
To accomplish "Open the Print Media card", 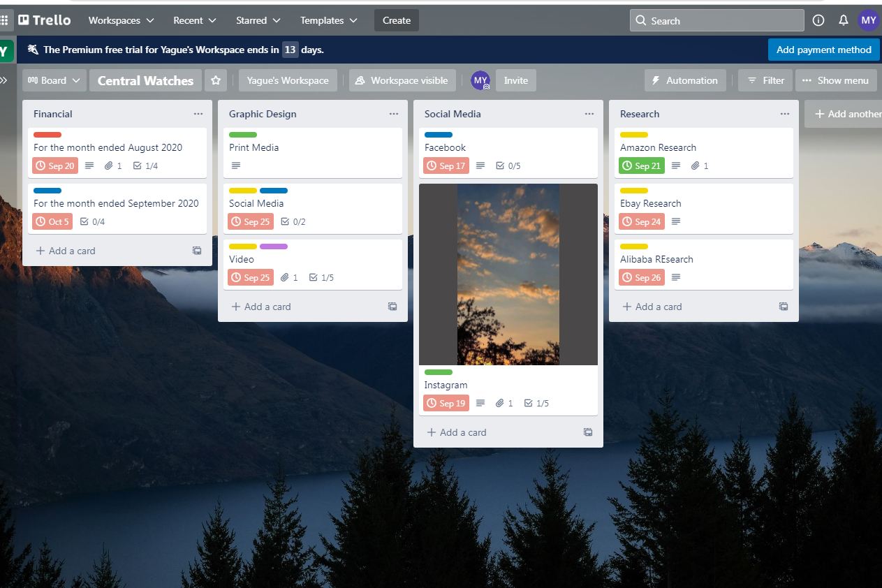I will (x=313, y=153).
